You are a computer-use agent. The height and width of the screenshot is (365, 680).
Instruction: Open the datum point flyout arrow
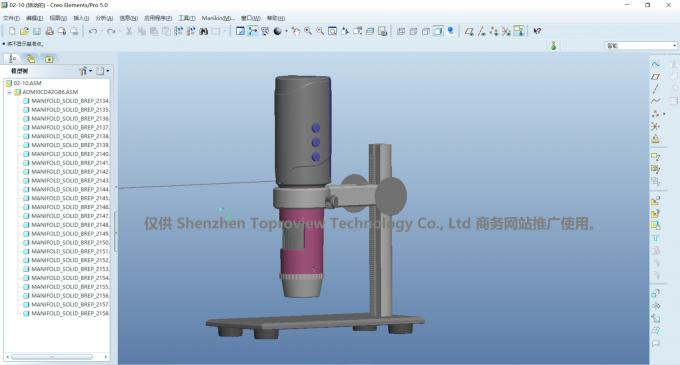click(664, 114)
